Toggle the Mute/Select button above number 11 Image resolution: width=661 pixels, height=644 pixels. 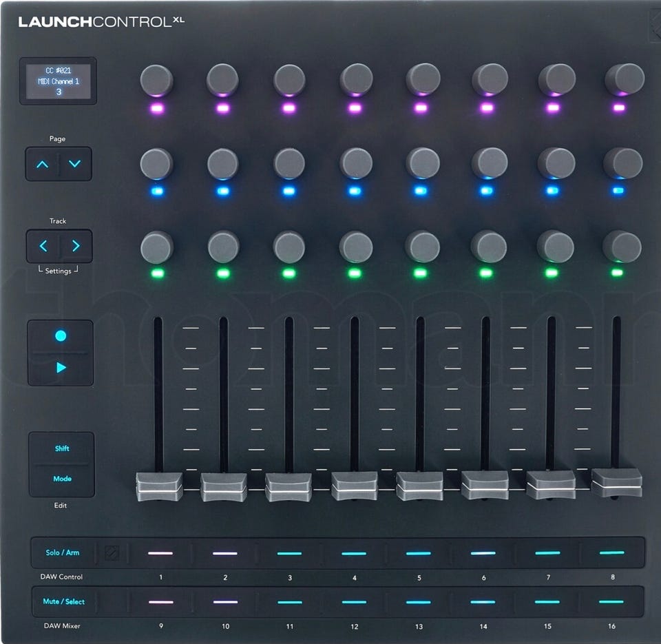click(x=290, y=602)
